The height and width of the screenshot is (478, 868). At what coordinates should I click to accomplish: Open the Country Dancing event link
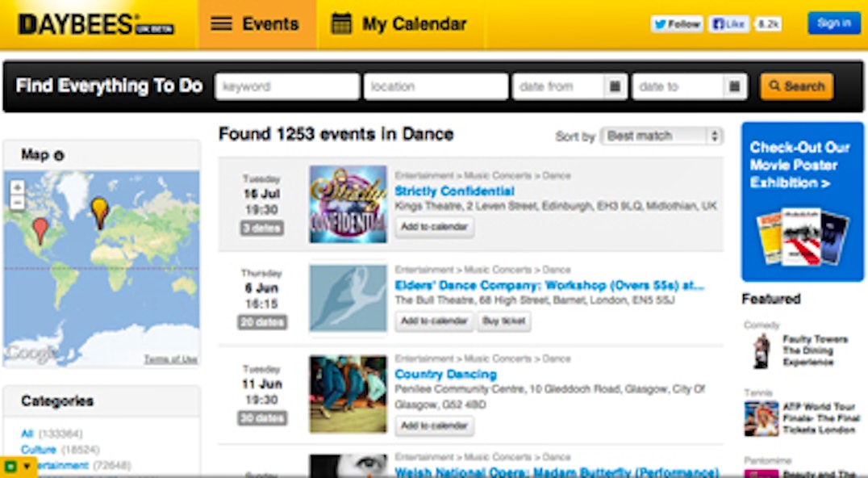coord(445,375)
